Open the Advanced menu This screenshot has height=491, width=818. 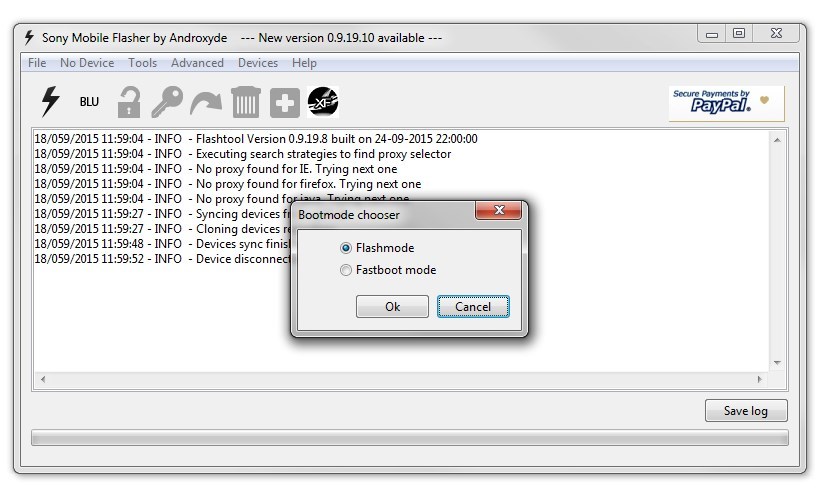pos(197,63)
